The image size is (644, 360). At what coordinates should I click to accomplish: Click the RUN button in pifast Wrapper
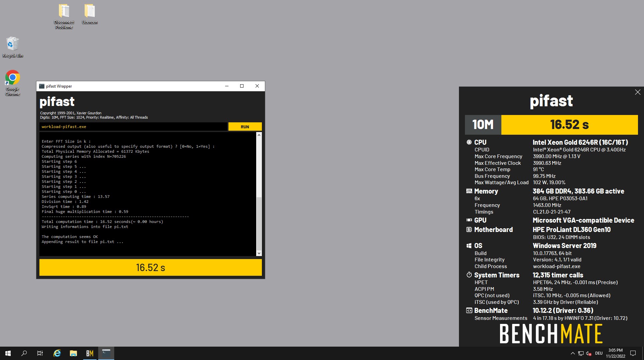pos(245,127)
